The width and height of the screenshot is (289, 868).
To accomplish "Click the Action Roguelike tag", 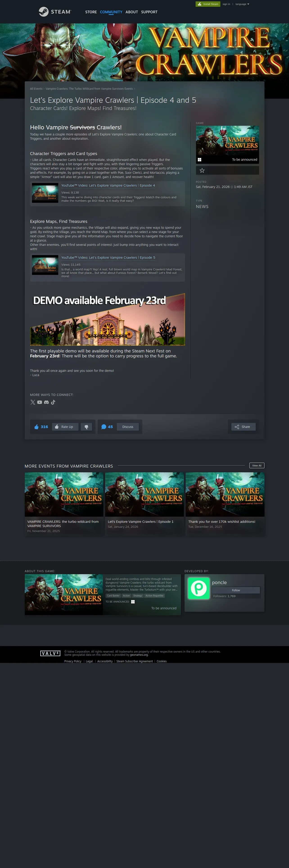I will [154, 596].
